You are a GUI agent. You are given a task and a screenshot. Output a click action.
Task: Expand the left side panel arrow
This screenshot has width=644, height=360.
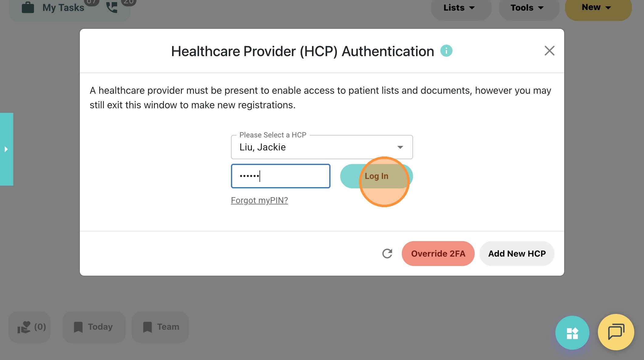[6, 149]
